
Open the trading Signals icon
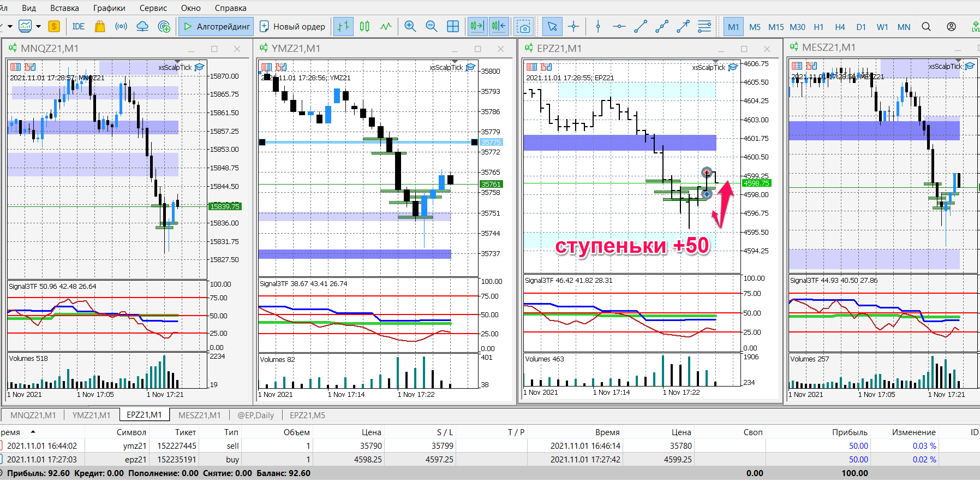(x=121, y=26)
